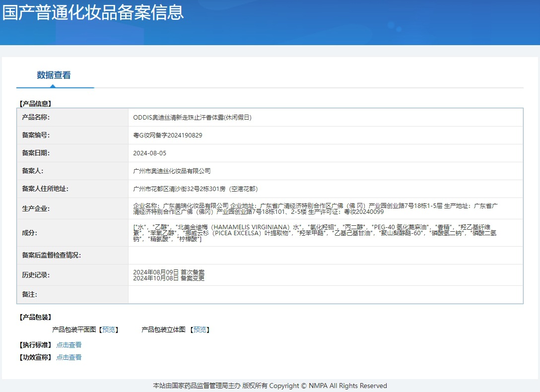This screenshot has width=540, height=392.
Task: Preview the 产品包装平面图 image
Action: point(109,329)
